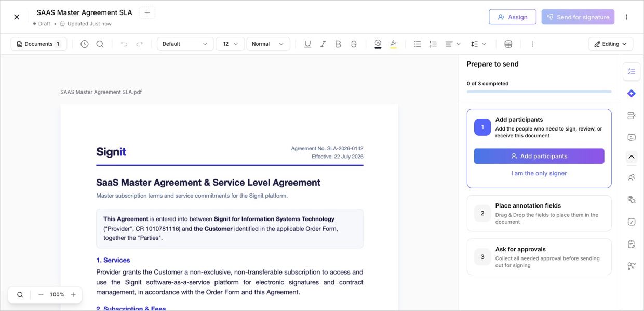Apply italic formatting
This screenshot has width=644, height=311.
point(323,44)
